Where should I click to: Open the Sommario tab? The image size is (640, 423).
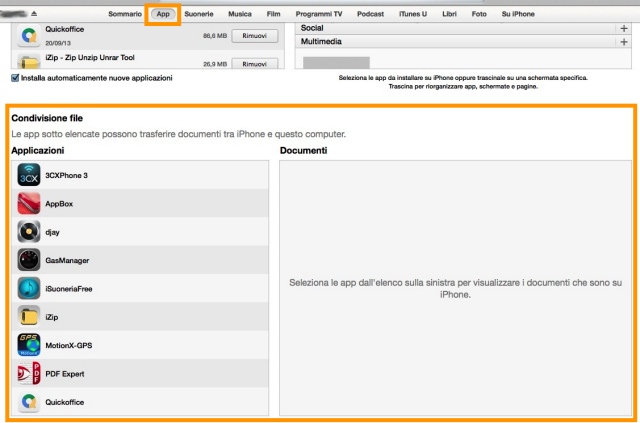tap(125, 14)
